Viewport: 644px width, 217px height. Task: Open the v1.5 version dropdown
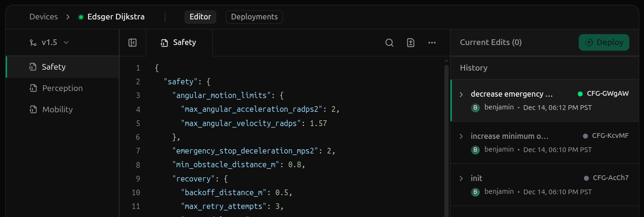(x=49, y=43)
